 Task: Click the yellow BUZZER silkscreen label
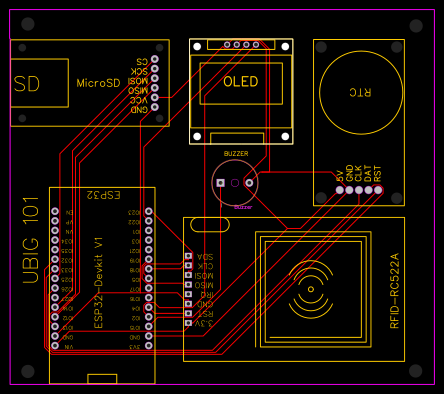tap(236, 154)
